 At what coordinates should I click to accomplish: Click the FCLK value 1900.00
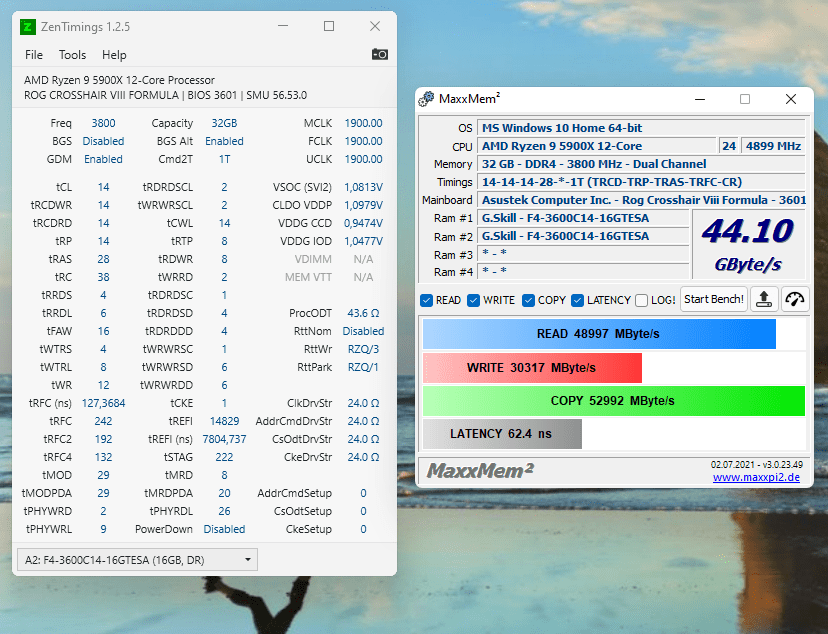(x=363, y=141)
